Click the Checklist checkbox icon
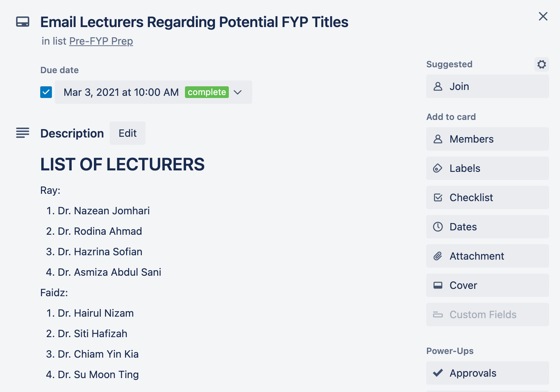The image size is (560, 392). [438, 197]
